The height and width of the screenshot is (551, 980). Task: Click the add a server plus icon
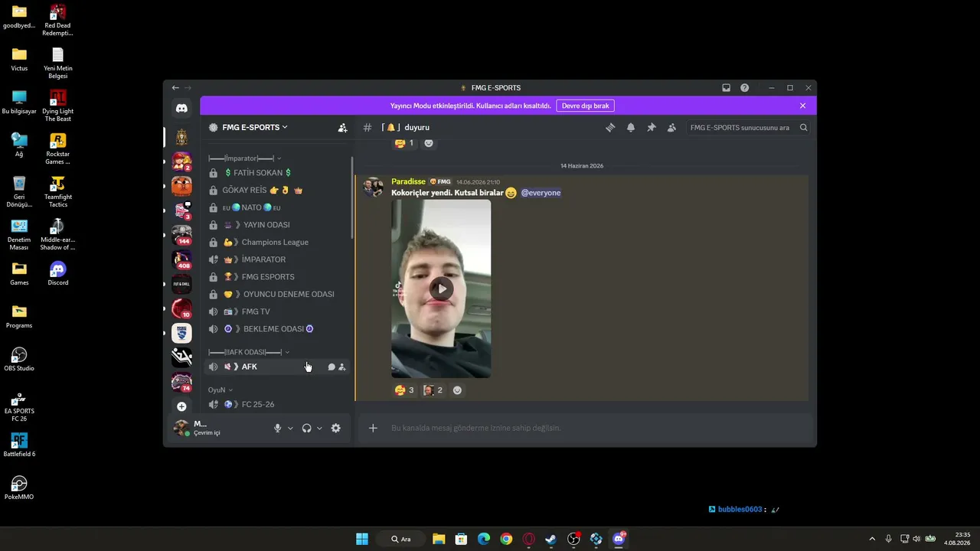[181, 406]
